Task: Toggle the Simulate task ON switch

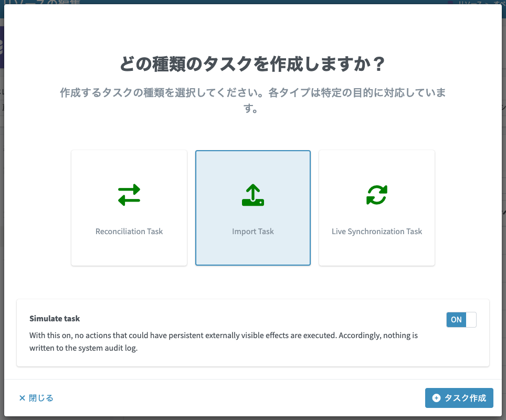Action: click(x=461, y=320)
